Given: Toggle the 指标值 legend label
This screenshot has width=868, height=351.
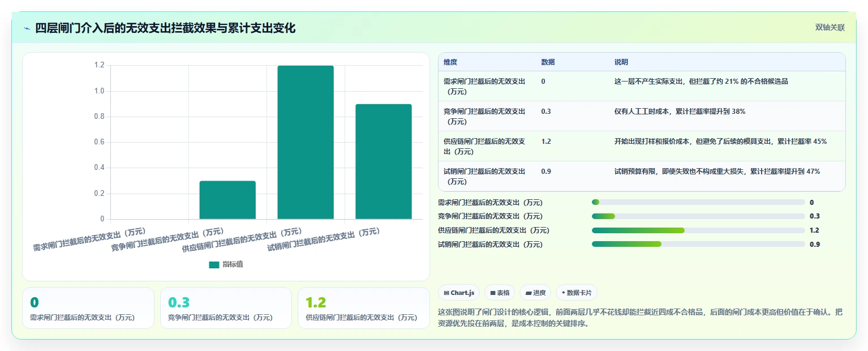Looking at the screenshot, I should 233,264.
